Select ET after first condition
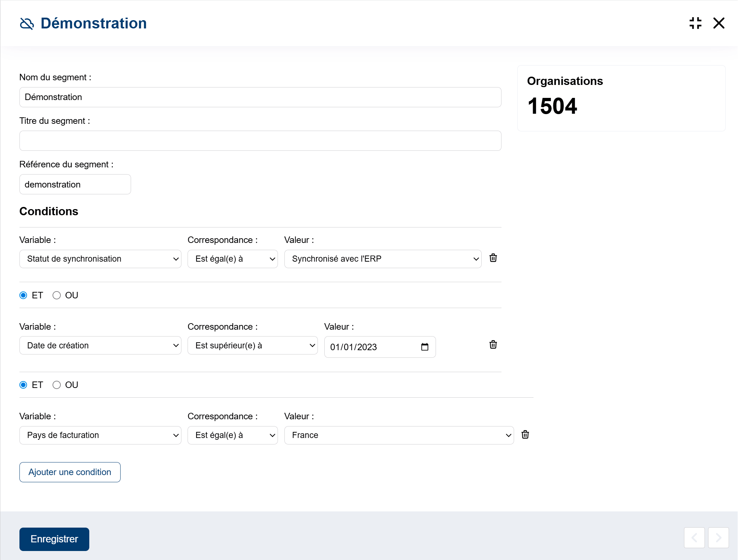Viewport: 738px width, 560px height. (x=23, y=295)
